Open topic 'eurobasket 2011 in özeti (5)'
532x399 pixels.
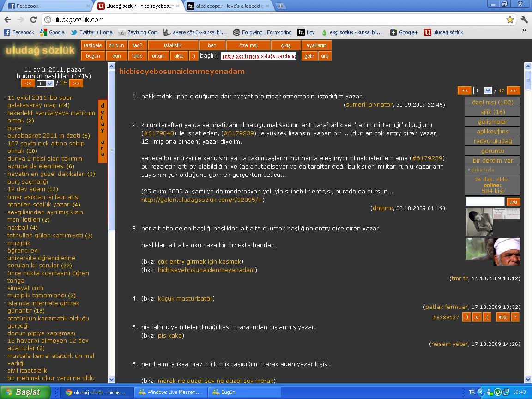coord(48,135)
